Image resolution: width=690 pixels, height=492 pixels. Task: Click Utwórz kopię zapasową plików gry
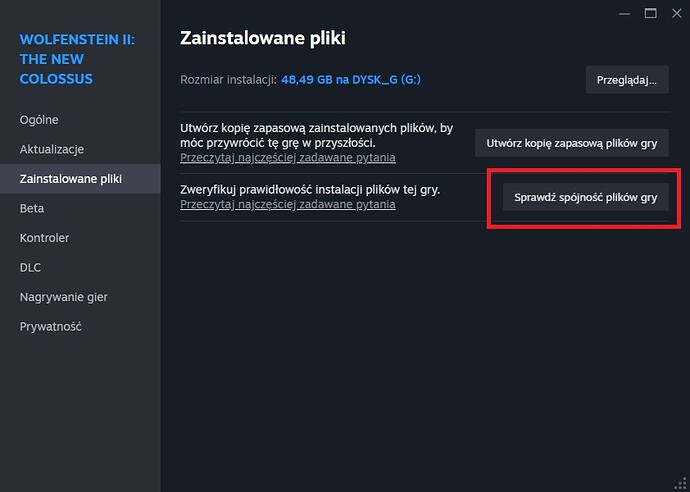[572, 143]
